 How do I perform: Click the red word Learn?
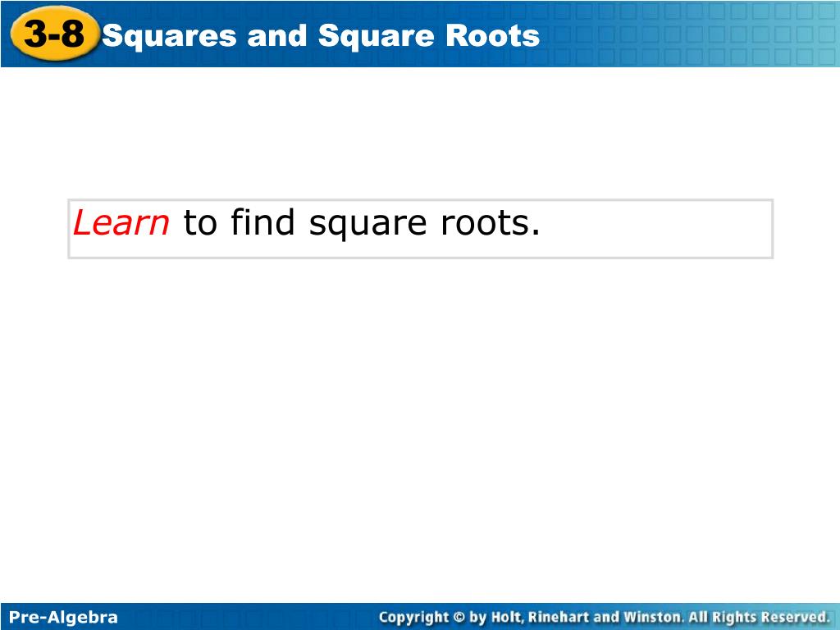121,222
